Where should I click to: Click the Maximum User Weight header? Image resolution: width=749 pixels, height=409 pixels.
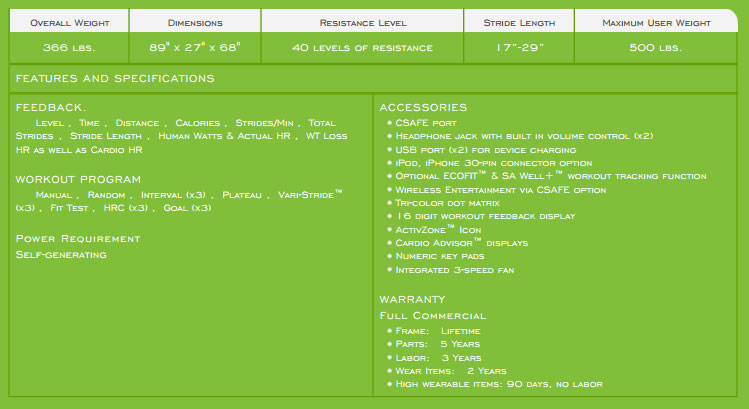tap(656, 21)
